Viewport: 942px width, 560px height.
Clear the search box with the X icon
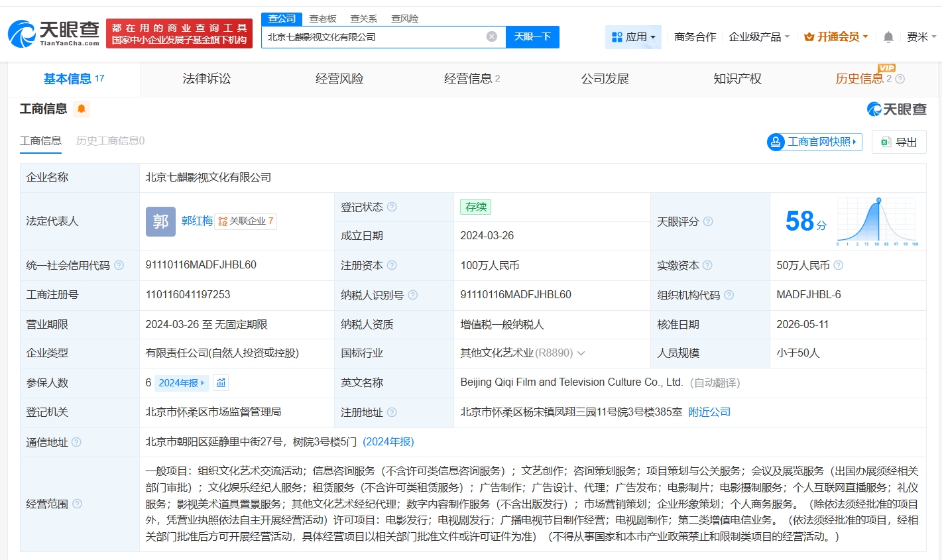point(492,36)
